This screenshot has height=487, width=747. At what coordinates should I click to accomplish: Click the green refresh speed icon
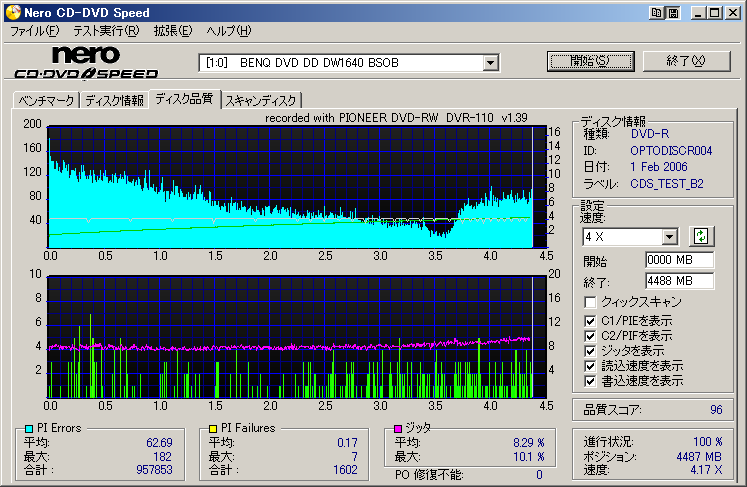701,236
